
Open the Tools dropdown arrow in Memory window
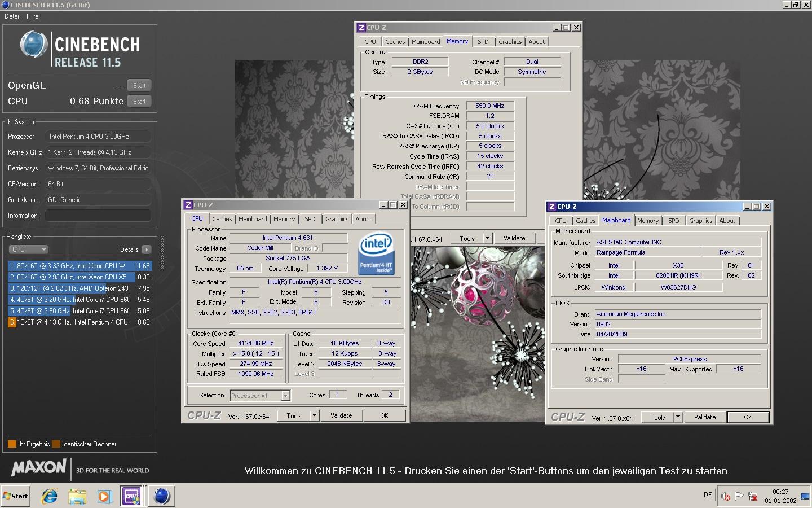[x=488, y=238]
